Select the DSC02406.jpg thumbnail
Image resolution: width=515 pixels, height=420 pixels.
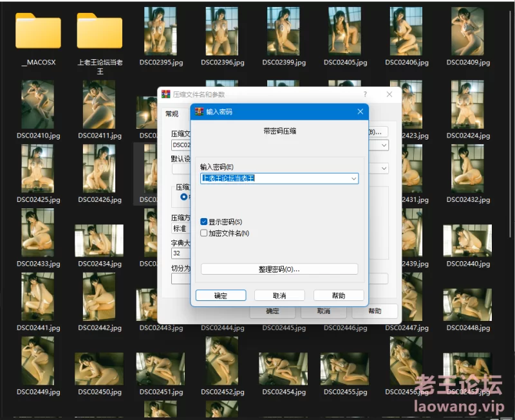[406, 31]
